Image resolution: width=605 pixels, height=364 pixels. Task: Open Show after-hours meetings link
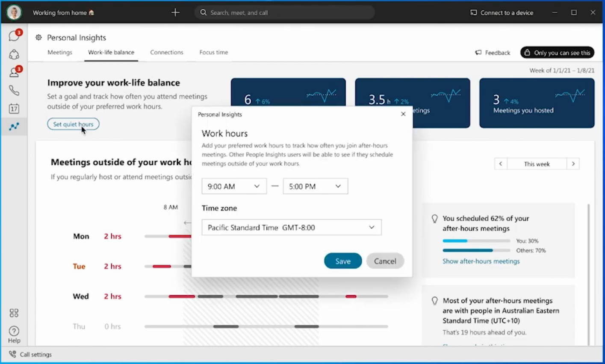[481, 261]
